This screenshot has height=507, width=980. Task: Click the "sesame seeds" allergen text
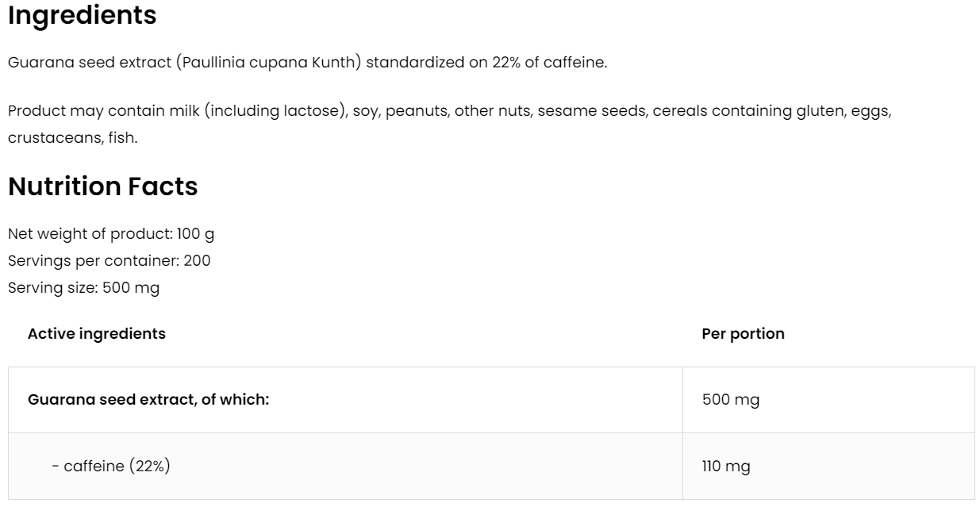594,111
